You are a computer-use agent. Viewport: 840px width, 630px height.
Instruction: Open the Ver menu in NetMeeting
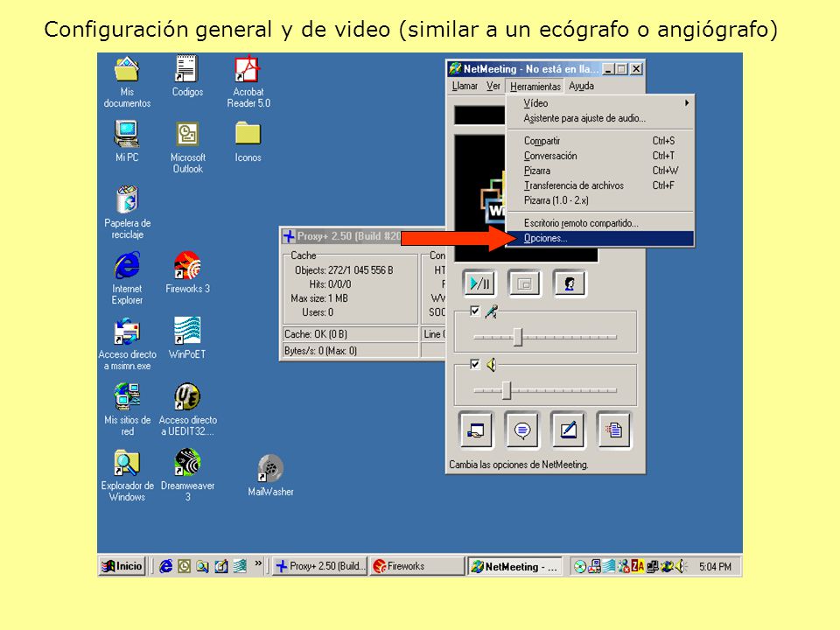493,86
